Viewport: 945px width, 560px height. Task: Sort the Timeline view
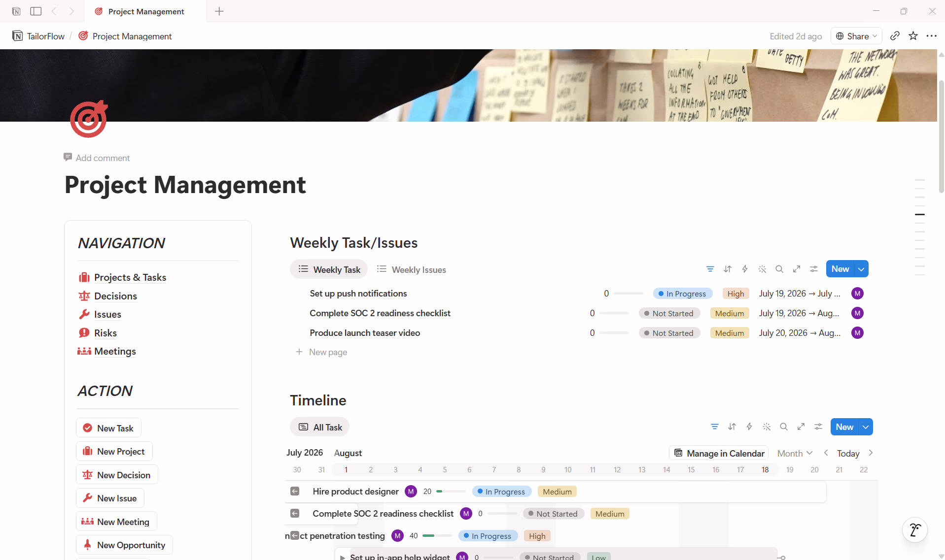(x=732, y=427)
